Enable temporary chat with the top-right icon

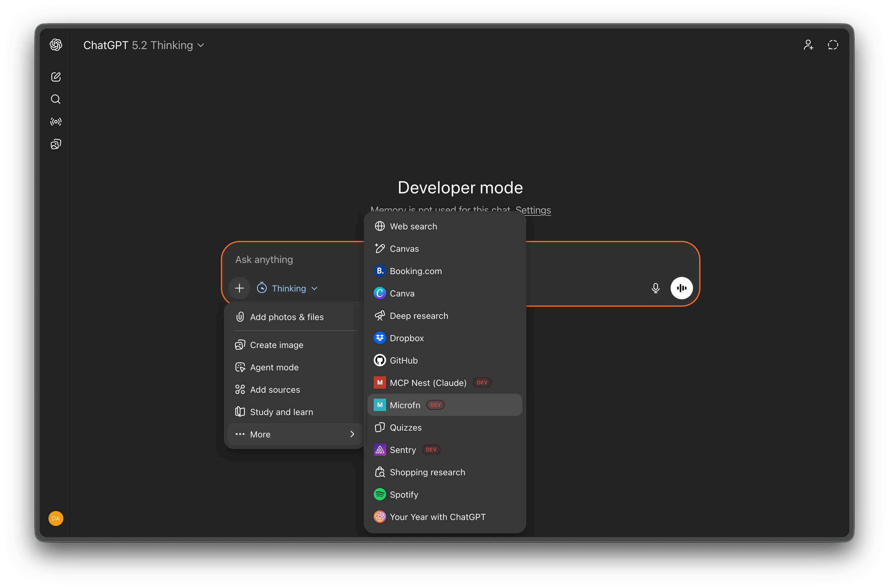click(x=833, y=45)
